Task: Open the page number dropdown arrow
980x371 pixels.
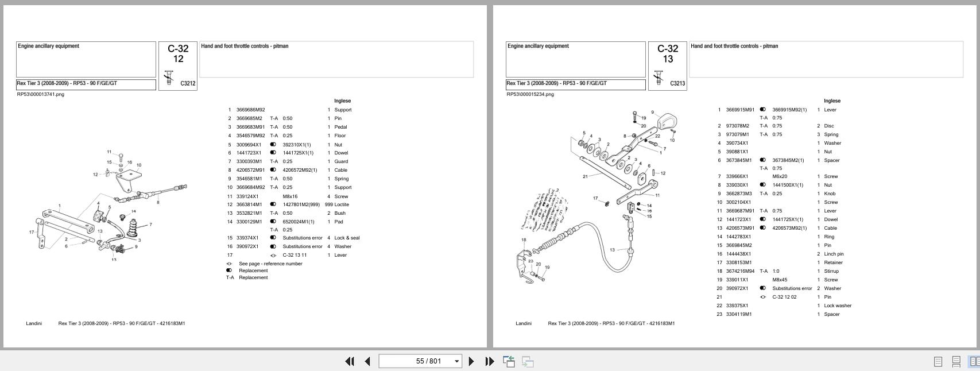Action: (457, 361)
